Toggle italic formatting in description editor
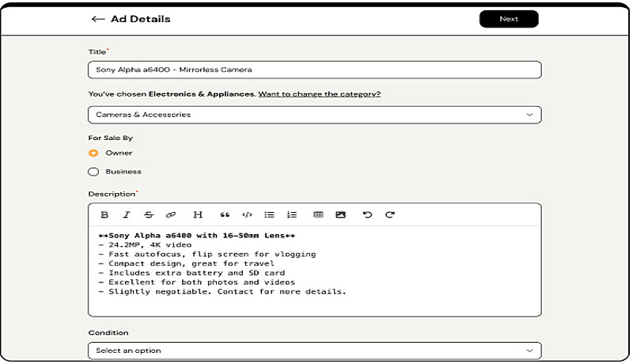The image size is (633, 364). (x=127, y=214)
